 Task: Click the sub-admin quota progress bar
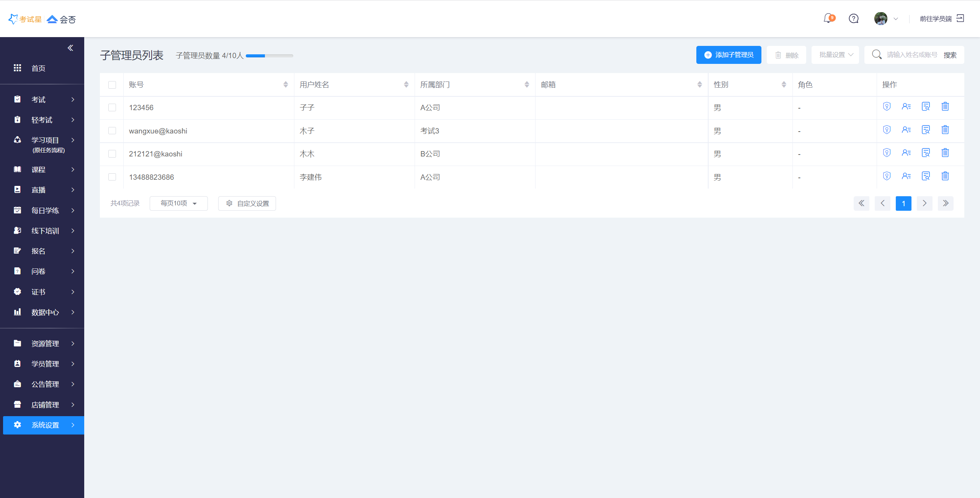point(269,56)
